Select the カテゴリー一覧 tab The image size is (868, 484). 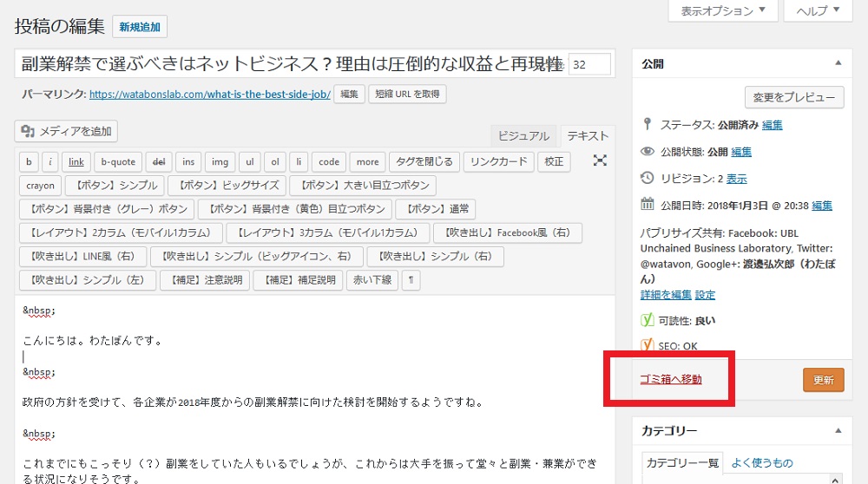(x=682, y=463)
